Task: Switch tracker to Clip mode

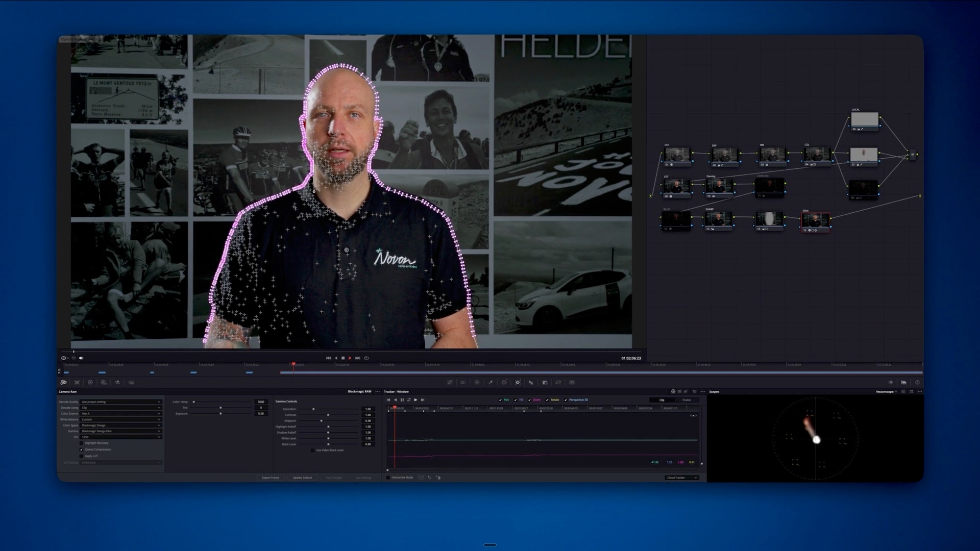Action: pos(662,400)
